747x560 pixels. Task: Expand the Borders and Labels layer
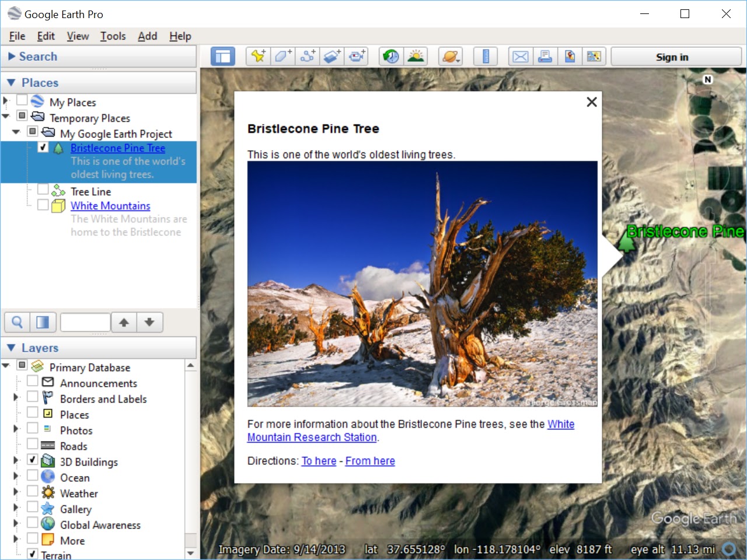point(16,397)
